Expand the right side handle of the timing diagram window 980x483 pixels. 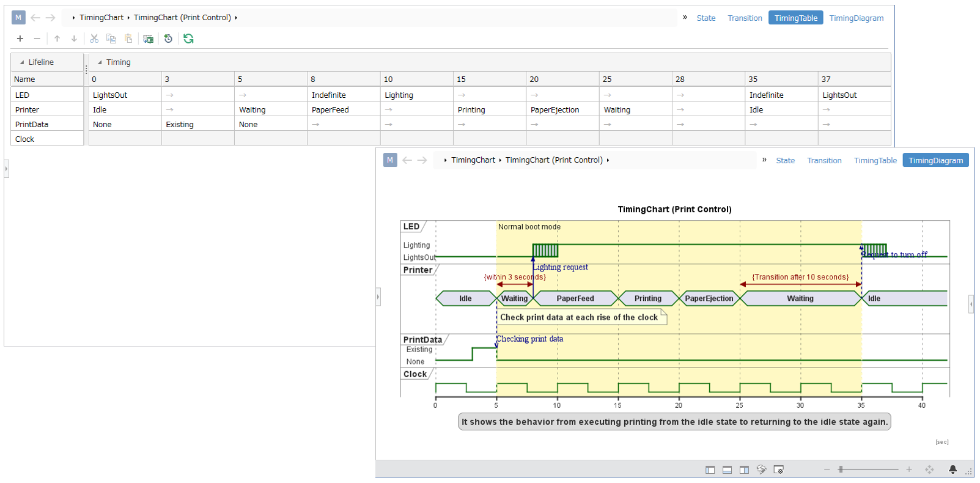coord(971,304)
